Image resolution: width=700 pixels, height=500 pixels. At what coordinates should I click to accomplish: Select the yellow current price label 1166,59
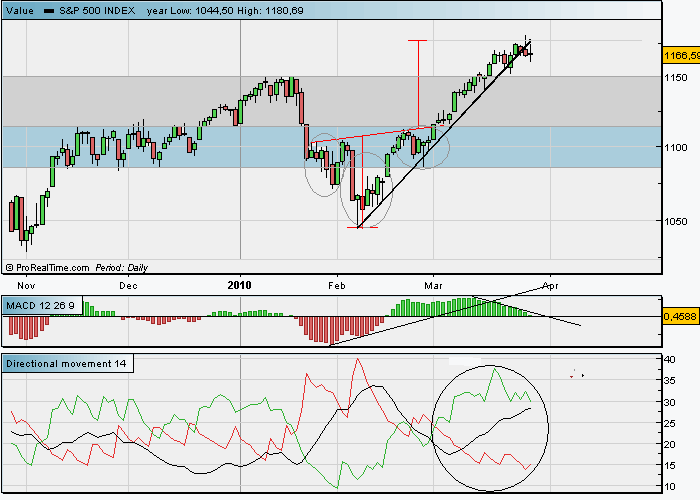point(681,55)
